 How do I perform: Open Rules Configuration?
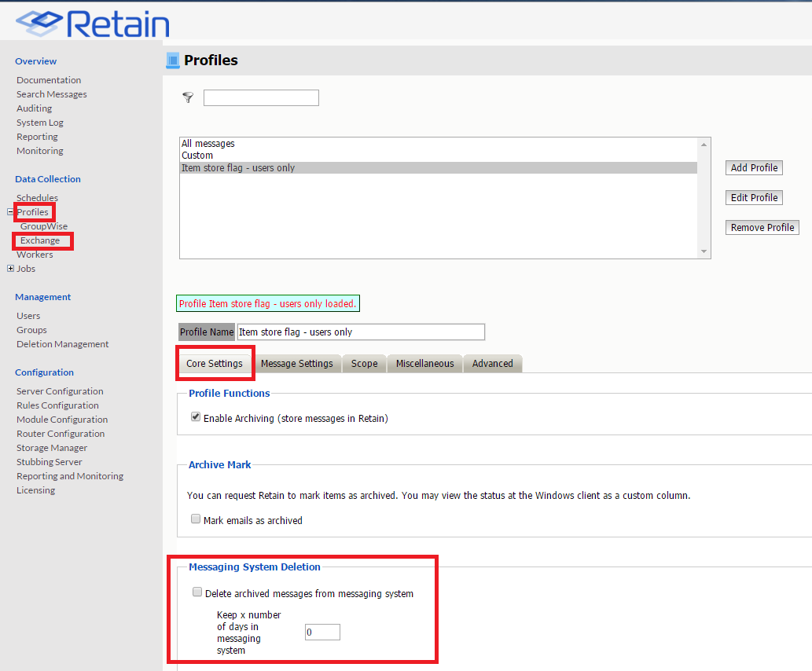(x=57, y=405)
